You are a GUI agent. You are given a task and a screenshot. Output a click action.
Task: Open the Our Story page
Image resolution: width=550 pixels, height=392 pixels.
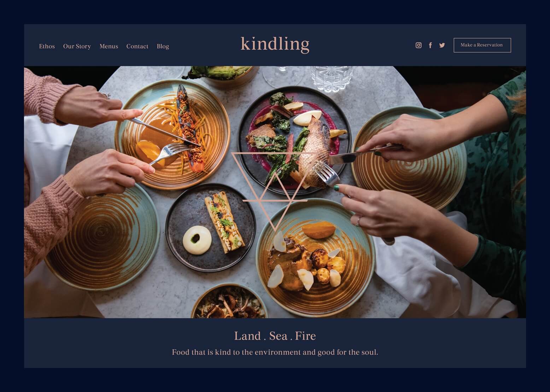tap(77, 46)
